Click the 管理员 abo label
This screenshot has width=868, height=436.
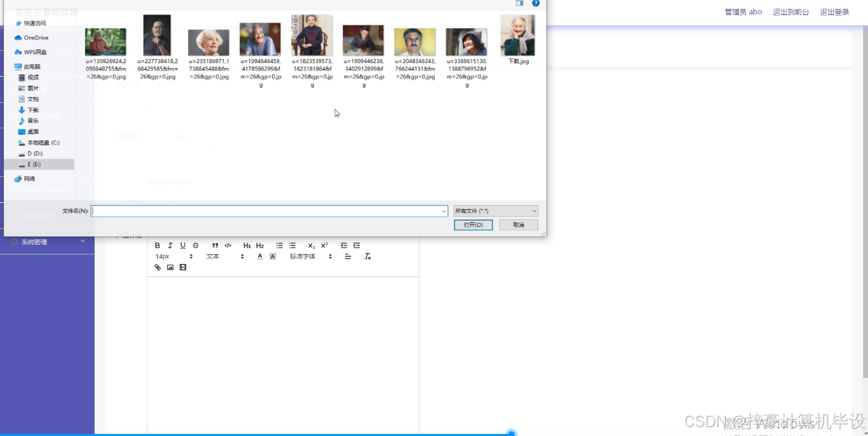pyautogui.click(x=743, y=12)
